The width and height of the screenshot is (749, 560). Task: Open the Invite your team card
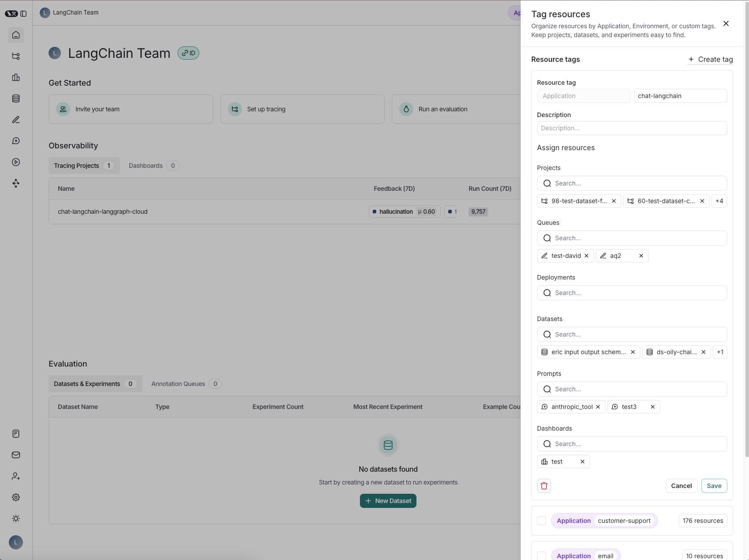[x=131, y=109]
